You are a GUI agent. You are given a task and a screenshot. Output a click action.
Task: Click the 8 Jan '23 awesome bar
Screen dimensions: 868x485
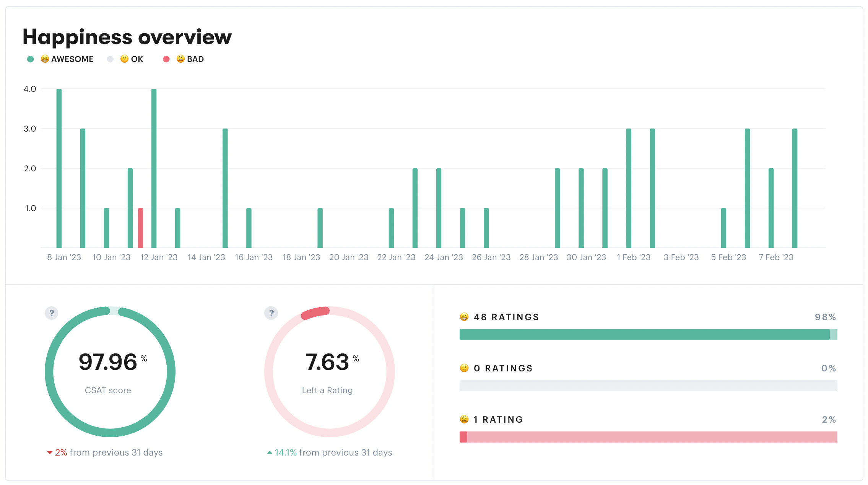[x=59, y=168]
